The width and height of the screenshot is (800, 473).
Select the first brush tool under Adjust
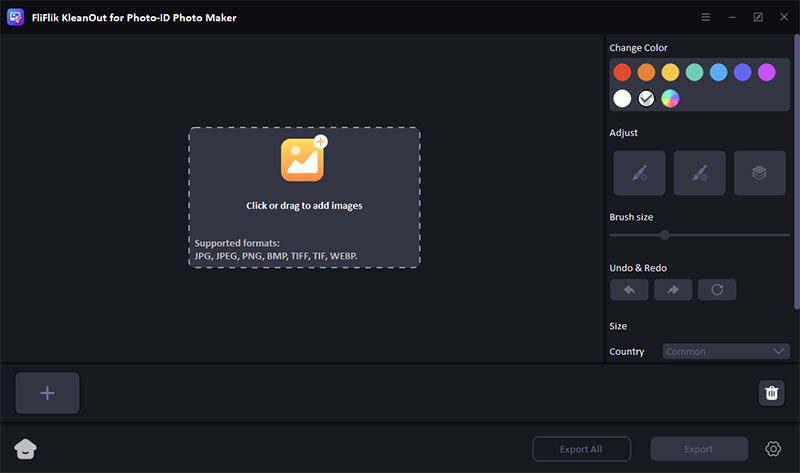639,173
